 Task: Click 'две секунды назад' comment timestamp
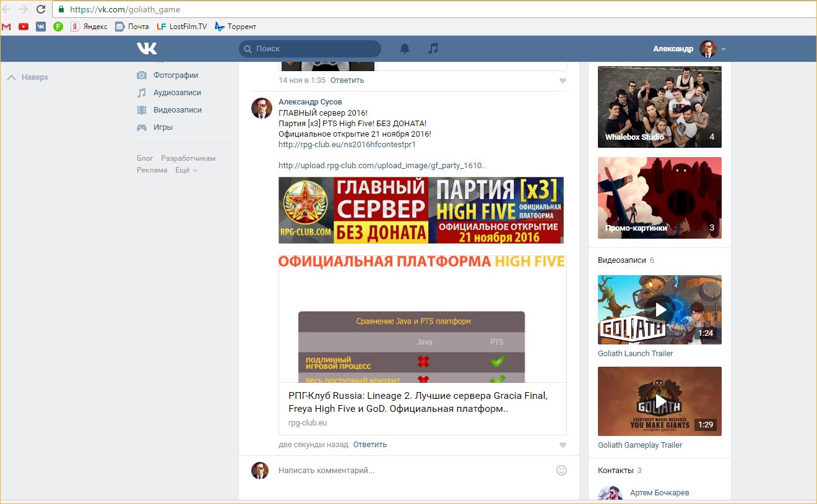click(313, 445)
